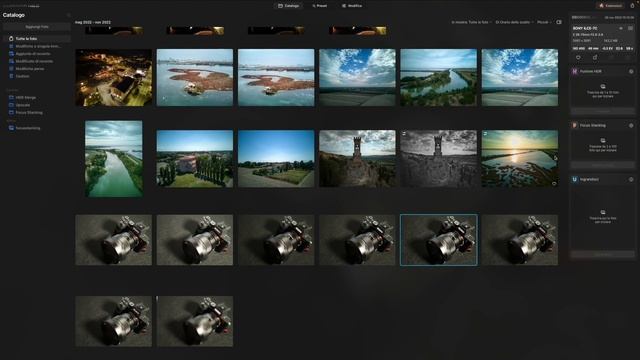The image size is (640, 360).
Task: Select lagoon island photo beside night aerial
Action: click(x=195, y=78)
